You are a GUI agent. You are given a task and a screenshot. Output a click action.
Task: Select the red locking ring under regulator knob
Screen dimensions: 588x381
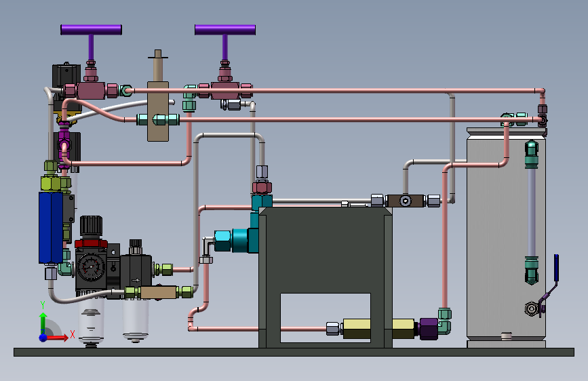91,243
